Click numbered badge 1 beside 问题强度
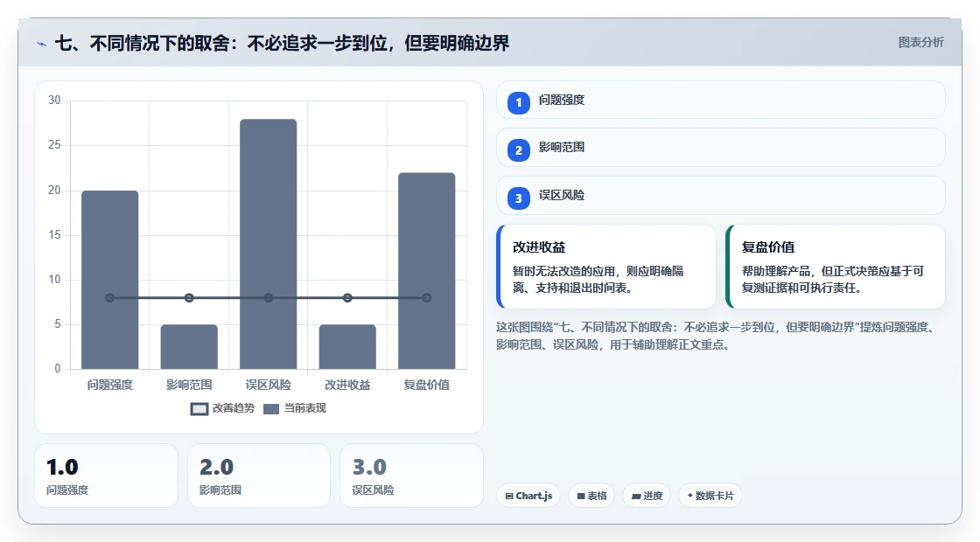 [518, 102]
